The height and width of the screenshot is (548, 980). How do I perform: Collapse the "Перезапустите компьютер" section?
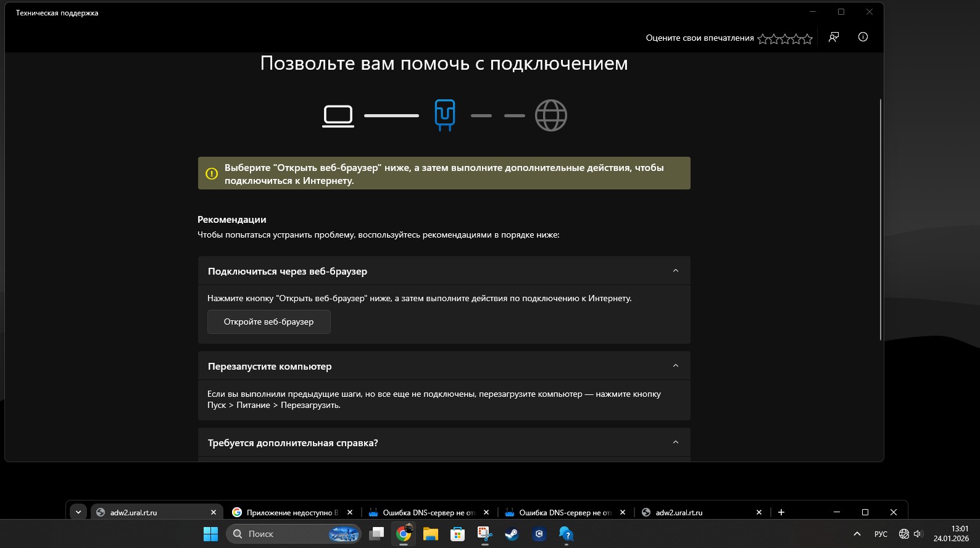675,366
